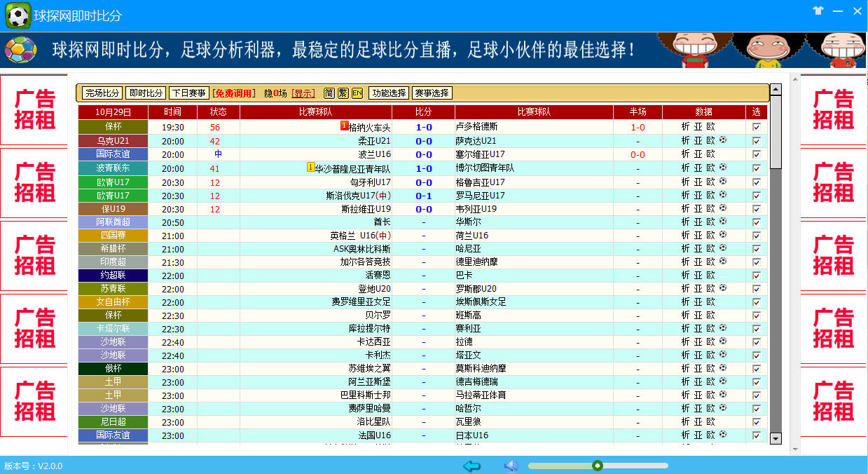
Task: Click the yellow card icon beside 华沙普隆尼亚青年队
Action: coord(311,168)
